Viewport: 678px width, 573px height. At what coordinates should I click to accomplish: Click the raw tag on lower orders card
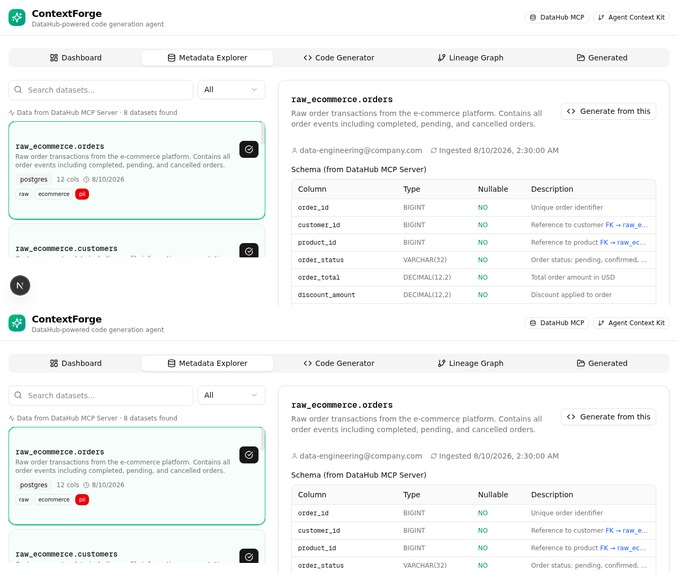24,499
